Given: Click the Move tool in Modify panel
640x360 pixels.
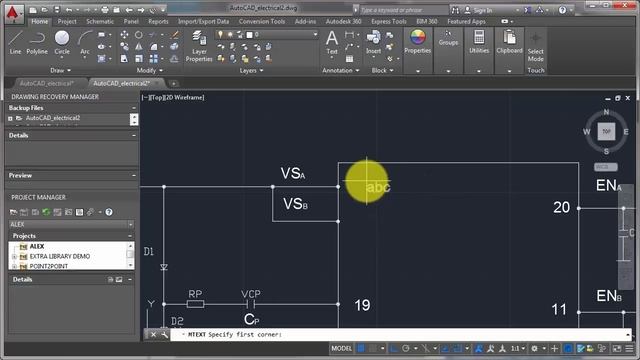Looking at the screenshot, I should coord(124,35).
